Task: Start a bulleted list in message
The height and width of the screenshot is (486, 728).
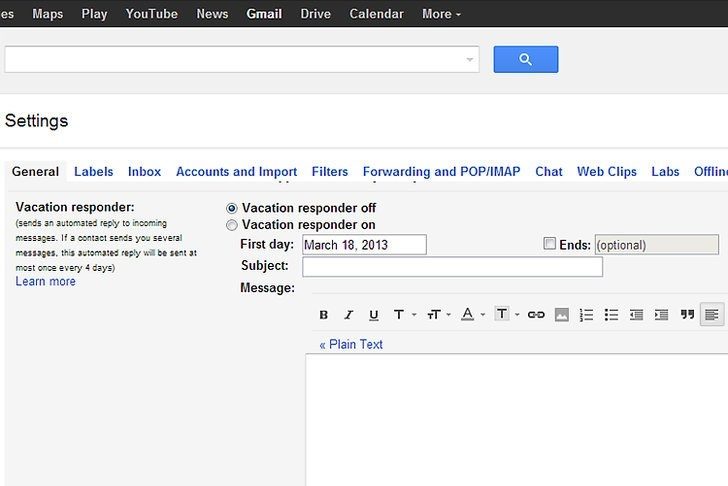Action: [x=611, y=315]
